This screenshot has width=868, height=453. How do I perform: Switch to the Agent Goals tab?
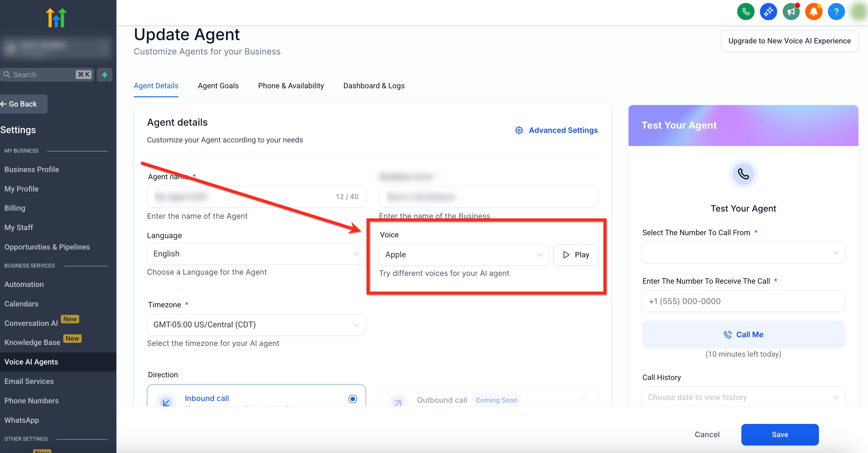pos(218,86)
